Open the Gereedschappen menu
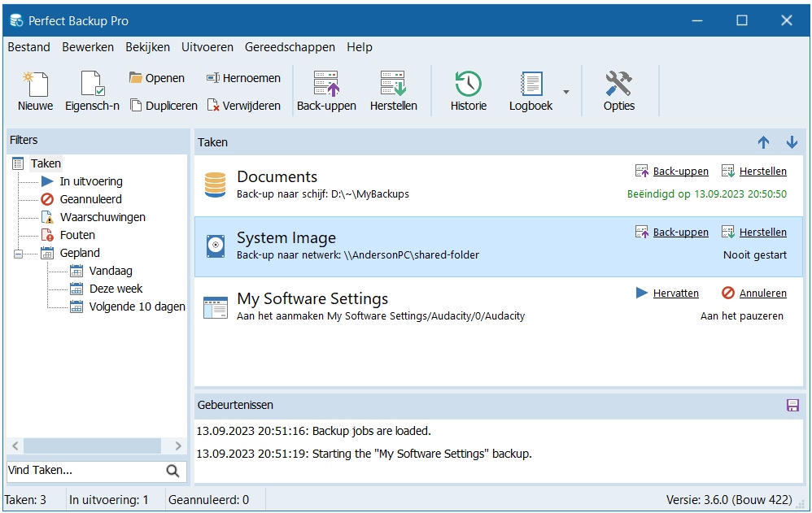 (290, 47)
